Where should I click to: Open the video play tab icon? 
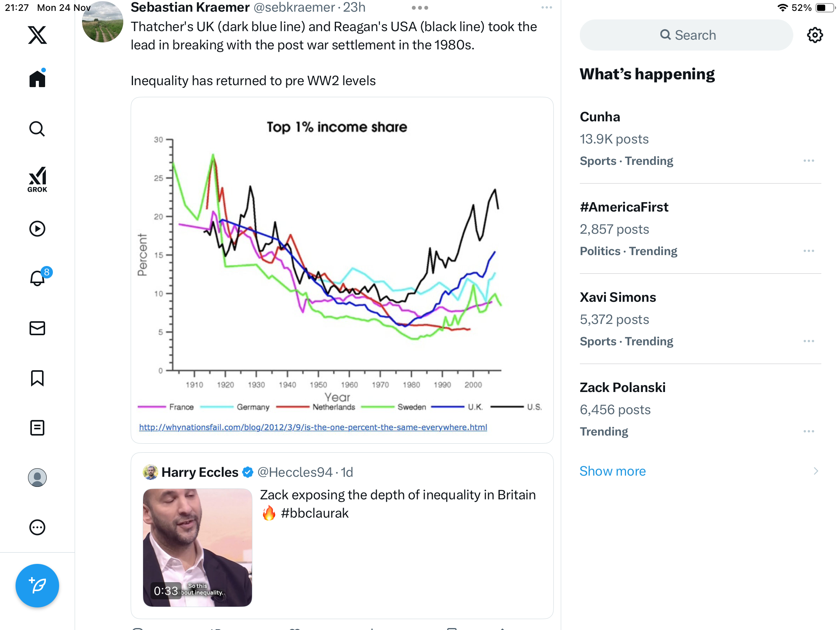pyautogui.click(x=37, y=229)
